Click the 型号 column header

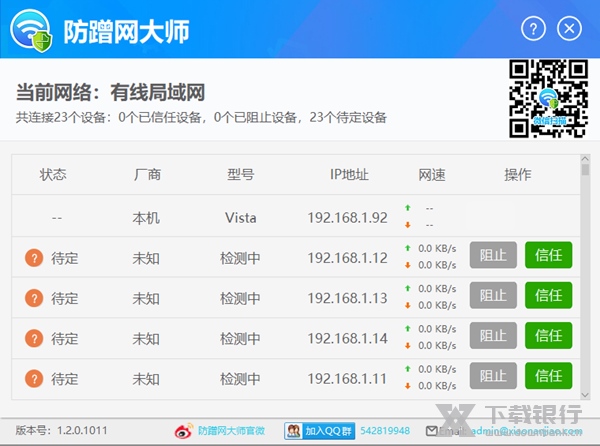click(x=241, y=174)
